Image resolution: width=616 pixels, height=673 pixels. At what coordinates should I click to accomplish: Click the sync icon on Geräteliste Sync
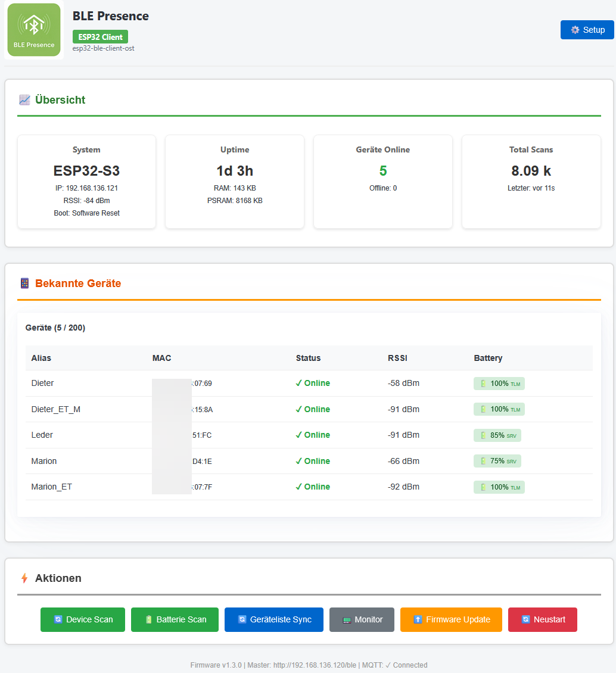[x=242, y=619]
